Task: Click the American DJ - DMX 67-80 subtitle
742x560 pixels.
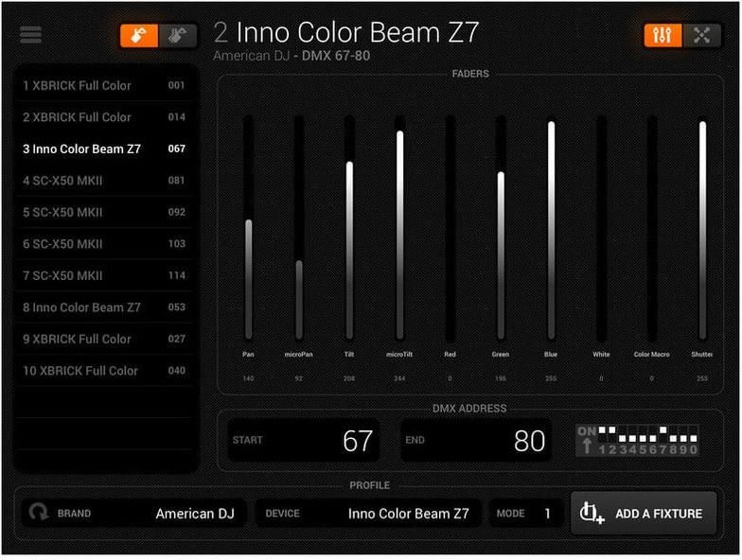Action: [291, 56]
